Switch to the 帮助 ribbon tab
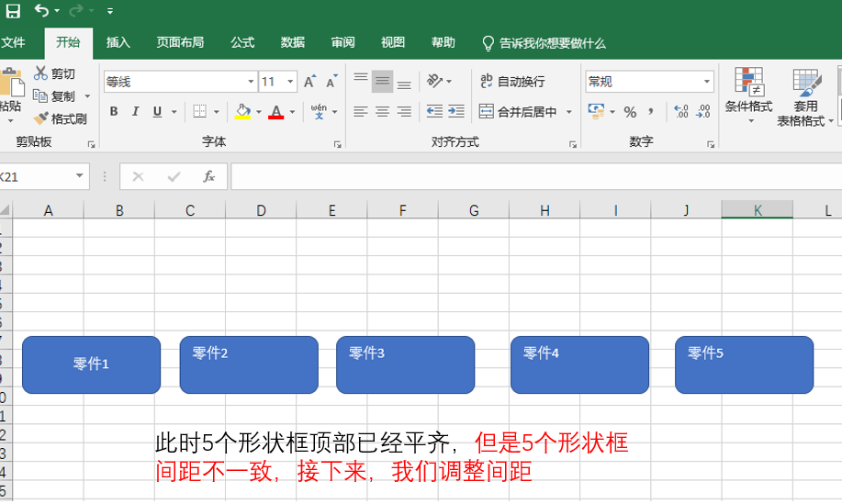 (443, 42)
